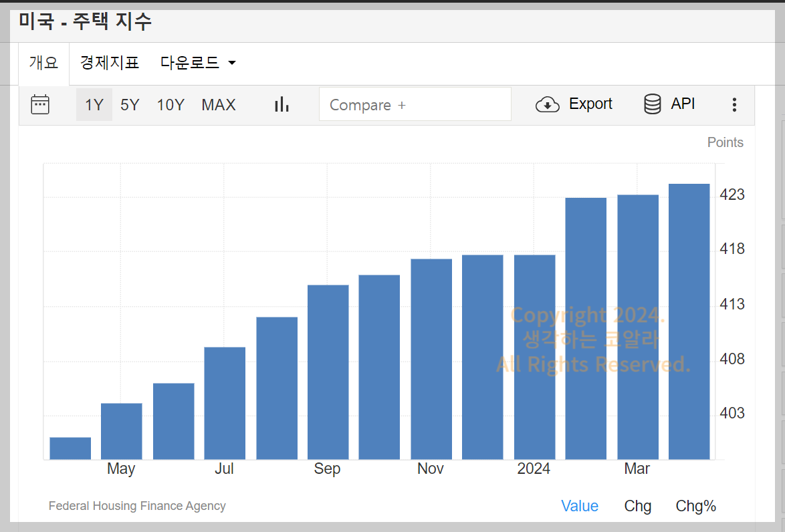Image resolution: width=785 pixels, height=532 pixels.
Task: Open the three-dot more options menu
Action: tap(734, 105)
